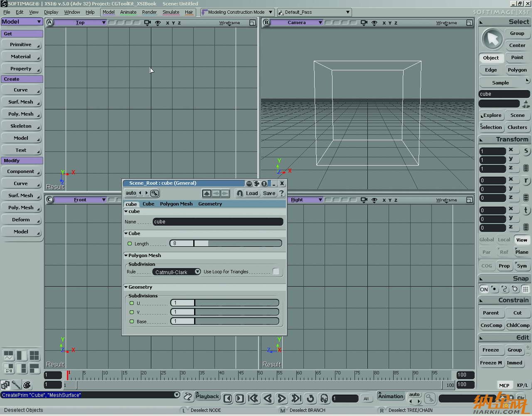Viewport: 532px width, 416px height.
Task: Open Top viewport Wireframe display menu
Action: point(229,23)
